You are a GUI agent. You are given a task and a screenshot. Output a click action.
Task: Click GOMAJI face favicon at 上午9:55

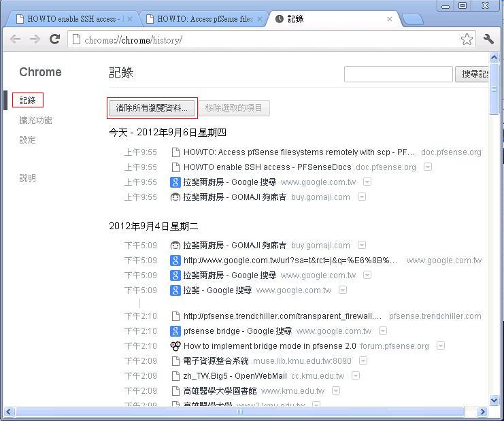(175, 197)
